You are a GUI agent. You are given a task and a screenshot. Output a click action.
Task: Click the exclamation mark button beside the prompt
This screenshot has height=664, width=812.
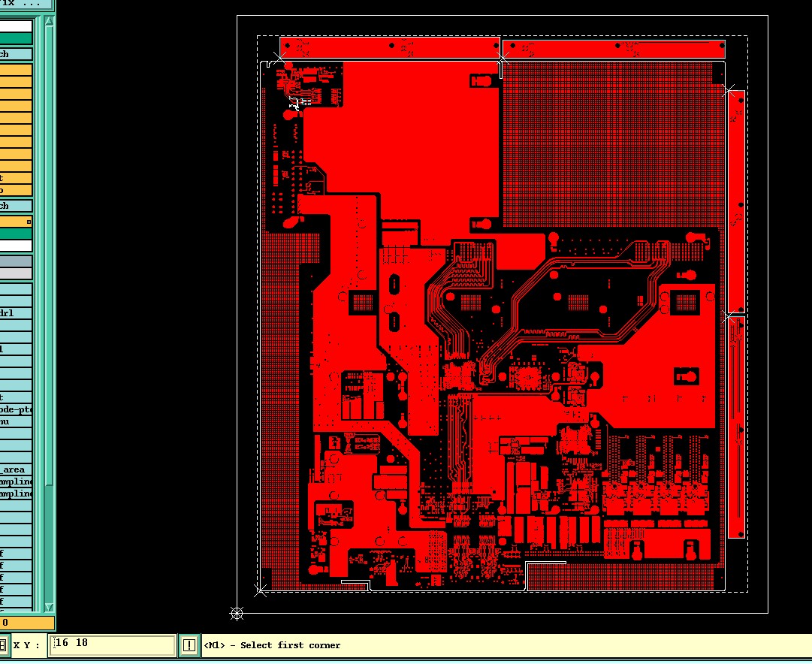click(189, 645)
